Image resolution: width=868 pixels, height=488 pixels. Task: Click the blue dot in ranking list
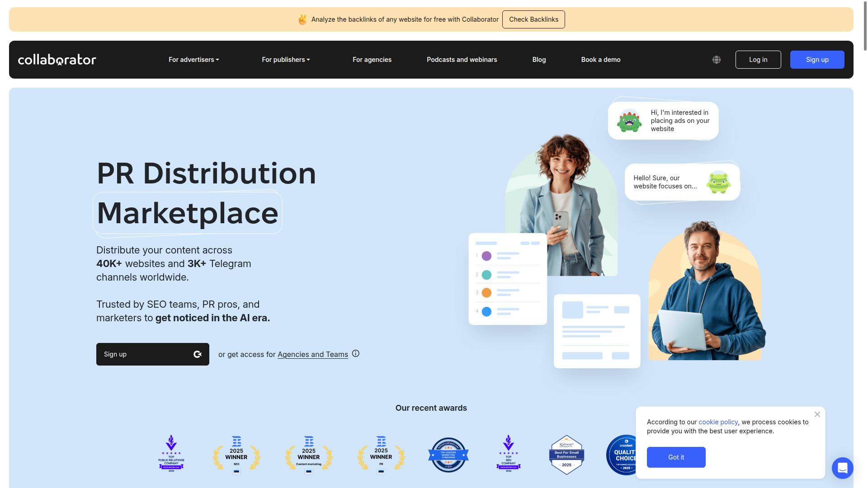point(486,312)
